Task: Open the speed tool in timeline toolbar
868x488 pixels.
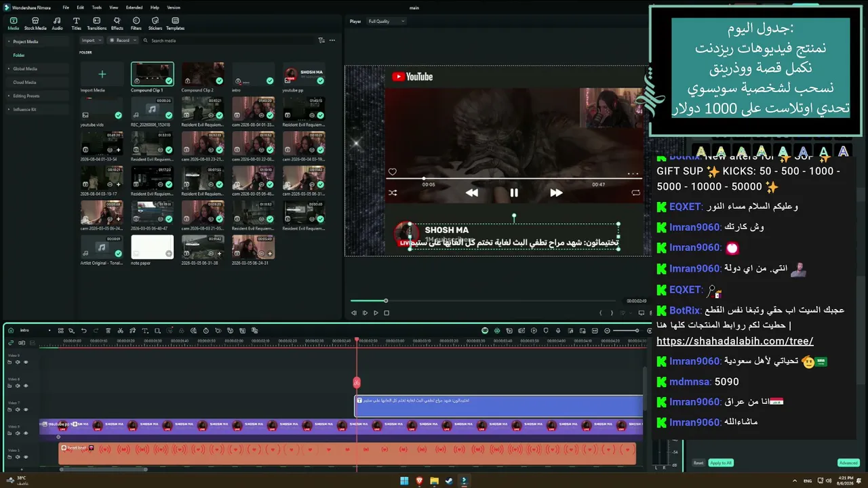Action: point(206,331)
